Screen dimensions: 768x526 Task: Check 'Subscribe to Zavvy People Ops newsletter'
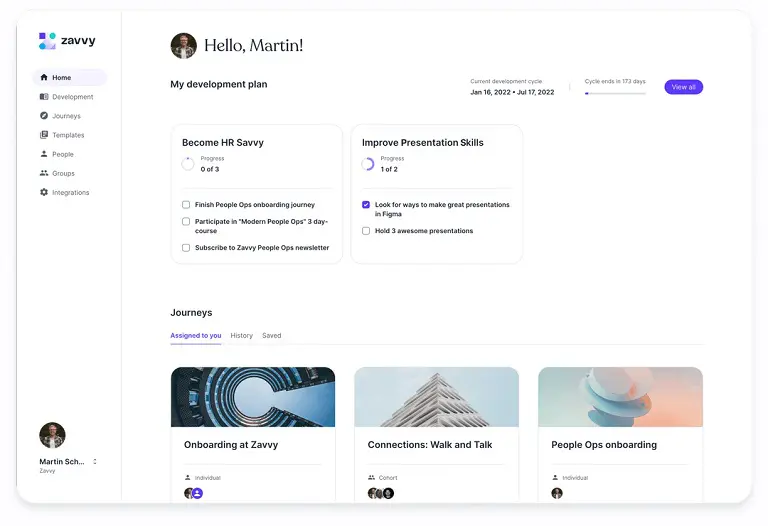point(186,248)
